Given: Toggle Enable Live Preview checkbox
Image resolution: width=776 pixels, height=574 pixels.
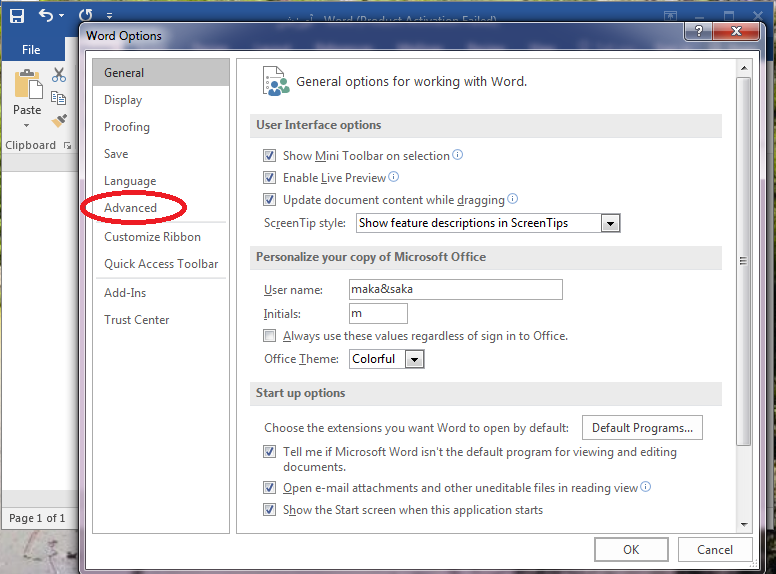Looking at the screenshot, I should coord(269,178).
